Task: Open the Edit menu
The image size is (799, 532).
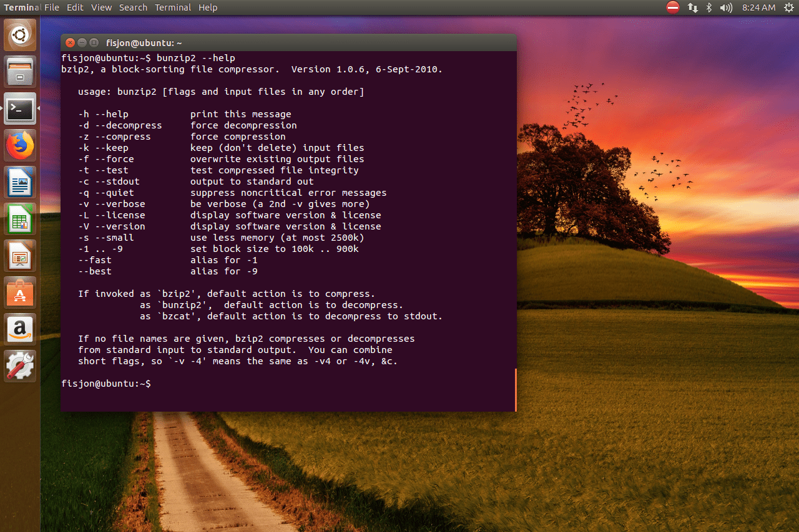Action: pos(75,7)
